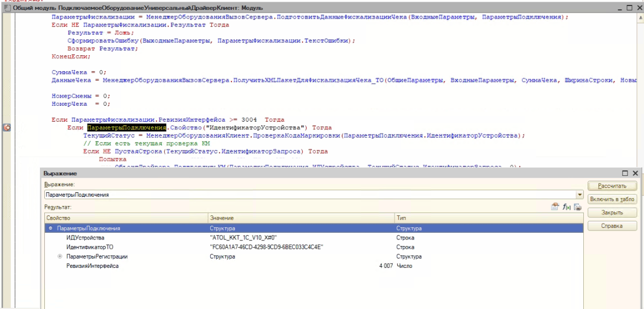Select the РевизияИнтерфейса property row
This screenshot has width=644, height=309.
click(x=314, y=266)
